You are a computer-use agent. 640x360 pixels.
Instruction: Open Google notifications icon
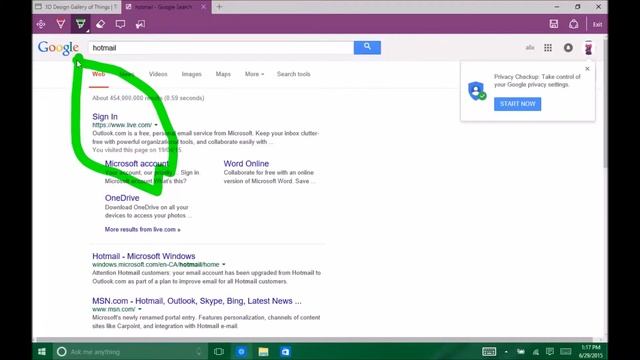[x=568, y=48]
